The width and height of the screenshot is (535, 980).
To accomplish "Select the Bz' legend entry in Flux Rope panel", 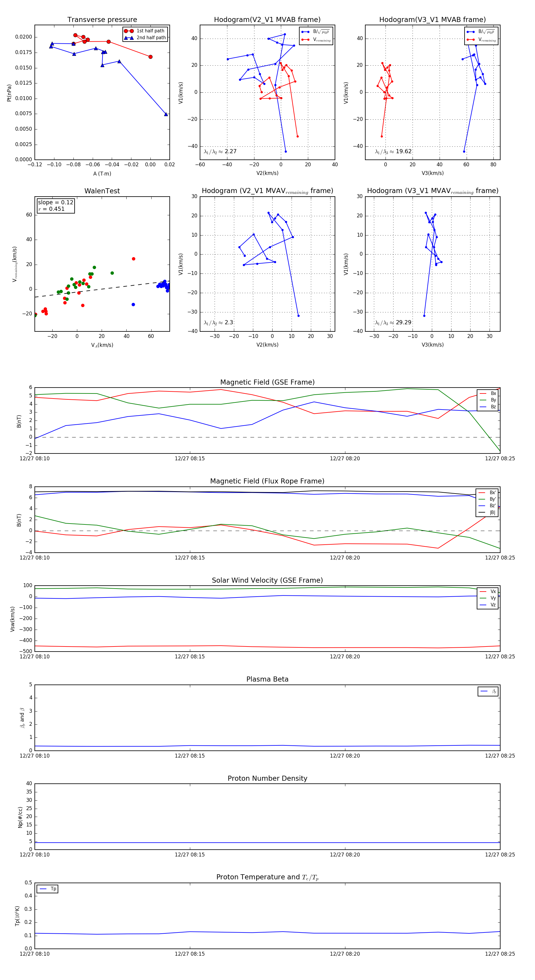I will pyautogui.click(x=487, y=506).
